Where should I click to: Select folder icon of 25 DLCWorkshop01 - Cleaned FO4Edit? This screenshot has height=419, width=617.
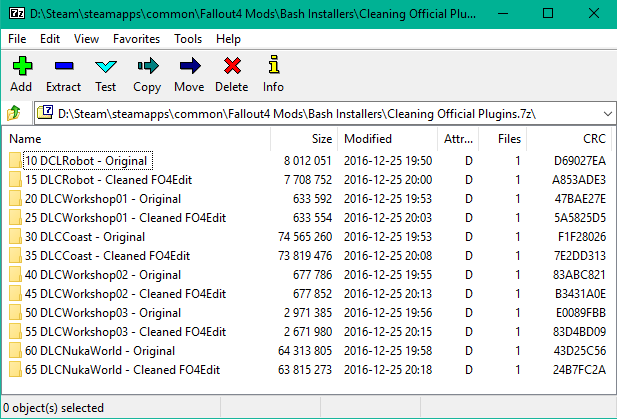(x=15, y=218)
